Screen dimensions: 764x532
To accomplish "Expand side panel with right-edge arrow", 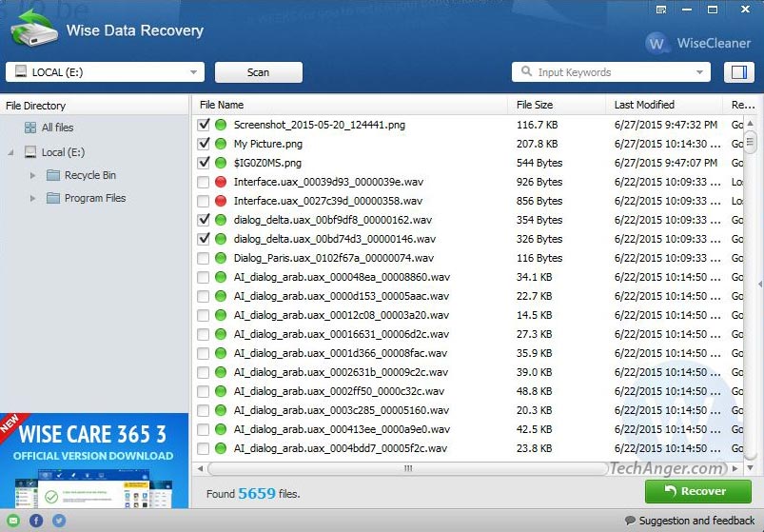I will click(x=760, y=284).
